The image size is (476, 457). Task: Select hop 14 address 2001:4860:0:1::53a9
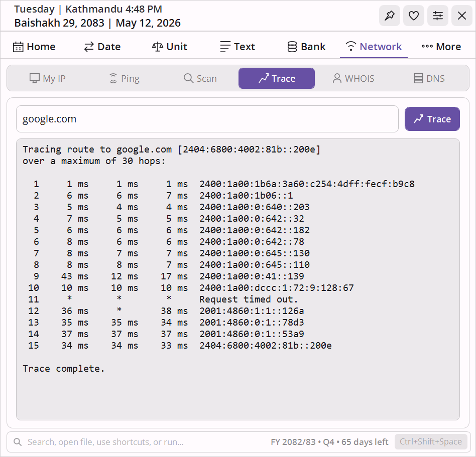pyautogui.click(x=252, y=334)
